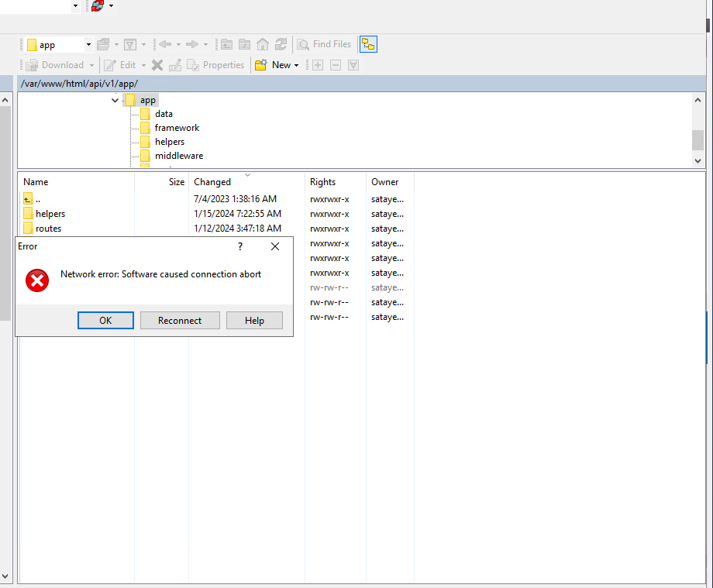Viewport: 713px width, 588px height.
Task: Click the Reconnect button
Action: [180, 321]
